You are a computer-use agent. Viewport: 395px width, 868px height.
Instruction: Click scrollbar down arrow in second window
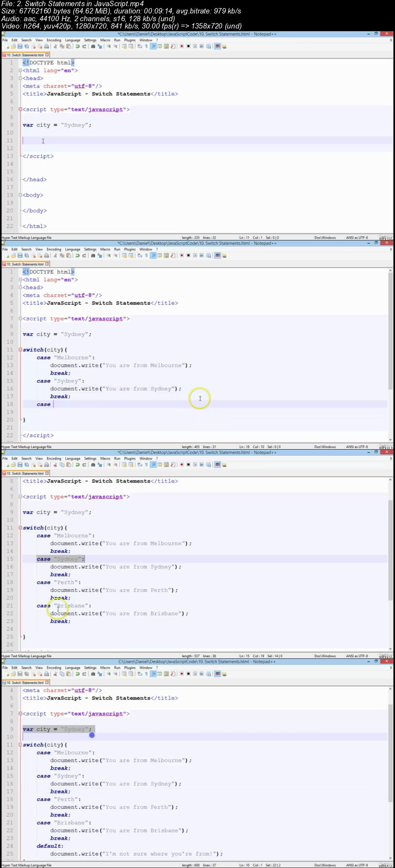390,440
